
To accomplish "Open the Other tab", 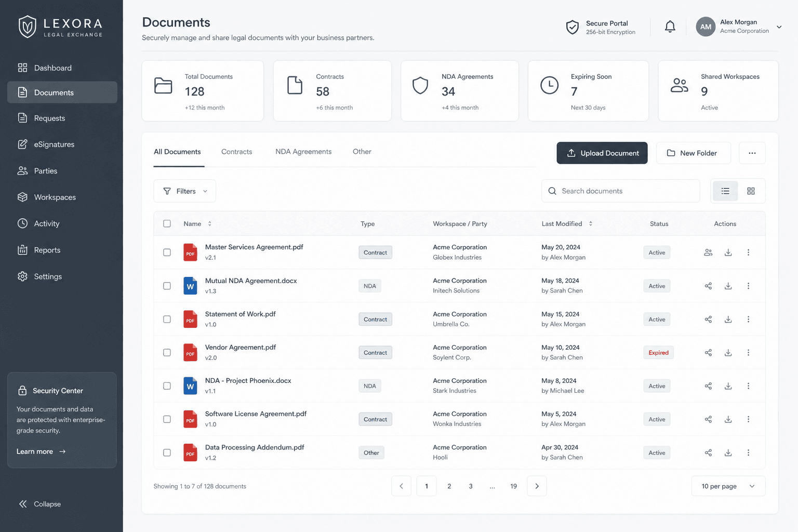I will [362, 152].
